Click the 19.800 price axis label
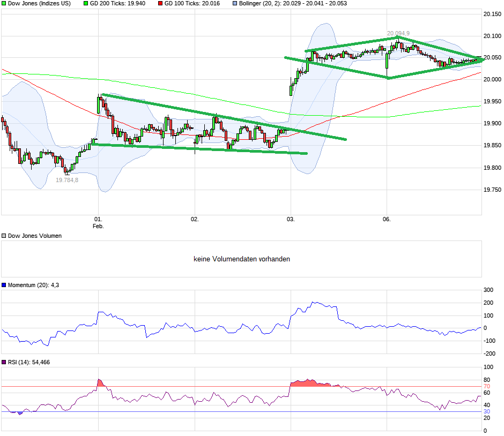The width and height of the screenshot is (504, 436). [492, 168]
